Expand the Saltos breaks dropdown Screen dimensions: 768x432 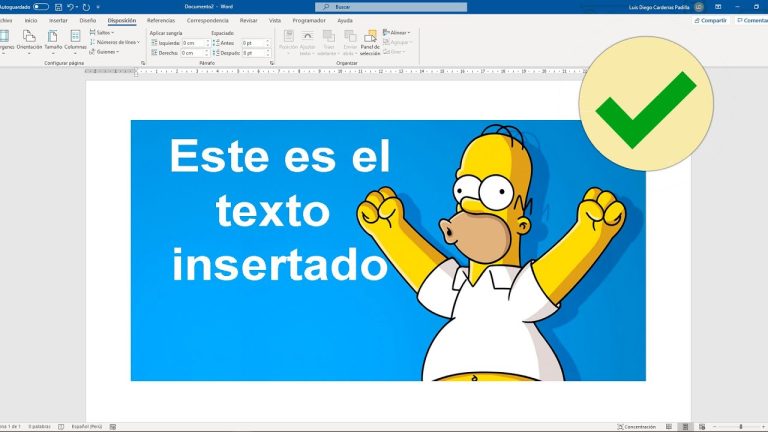click(x=102, y=33)
